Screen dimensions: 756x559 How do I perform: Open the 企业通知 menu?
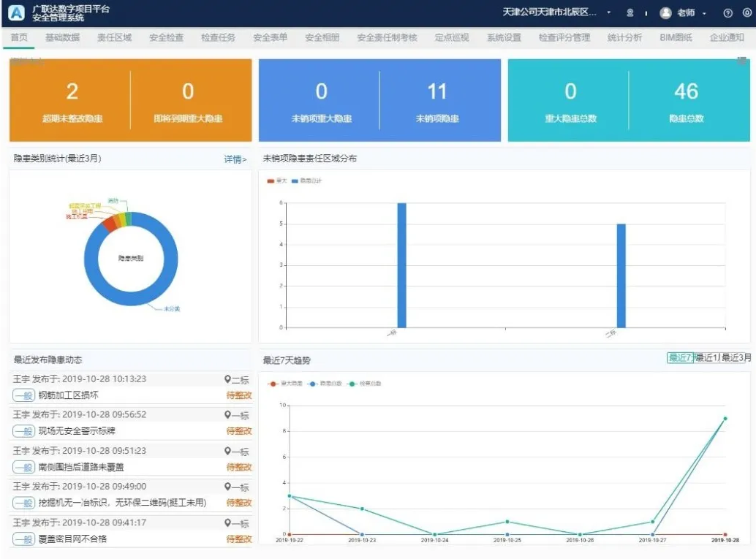click(727, 37)
